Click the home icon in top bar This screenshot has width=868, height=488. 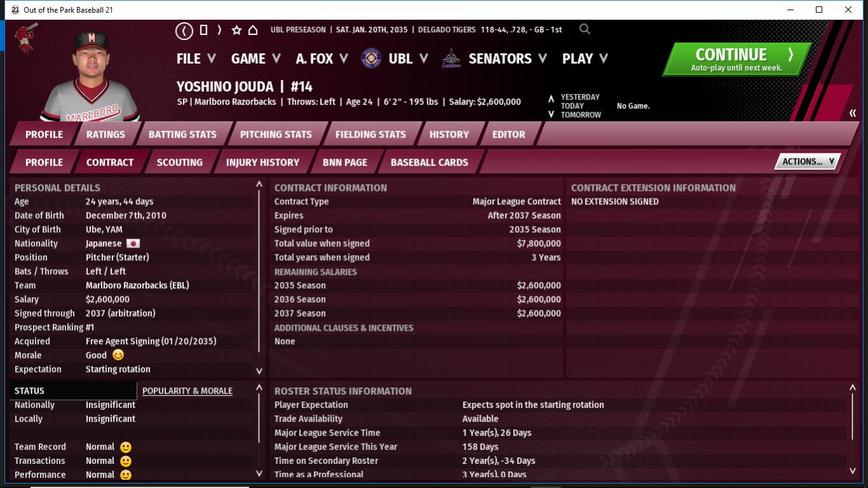coord(252,30)
